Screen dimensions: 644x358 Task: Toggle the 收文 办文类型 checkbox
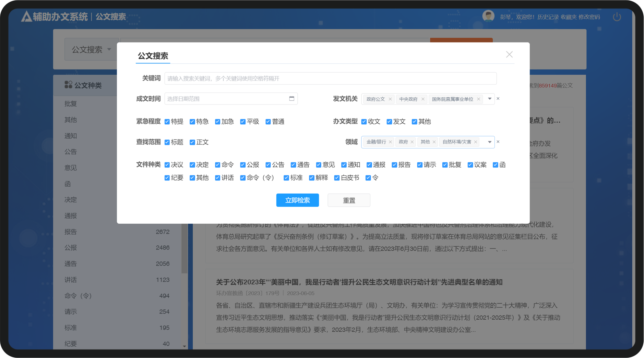click(364, 122)
